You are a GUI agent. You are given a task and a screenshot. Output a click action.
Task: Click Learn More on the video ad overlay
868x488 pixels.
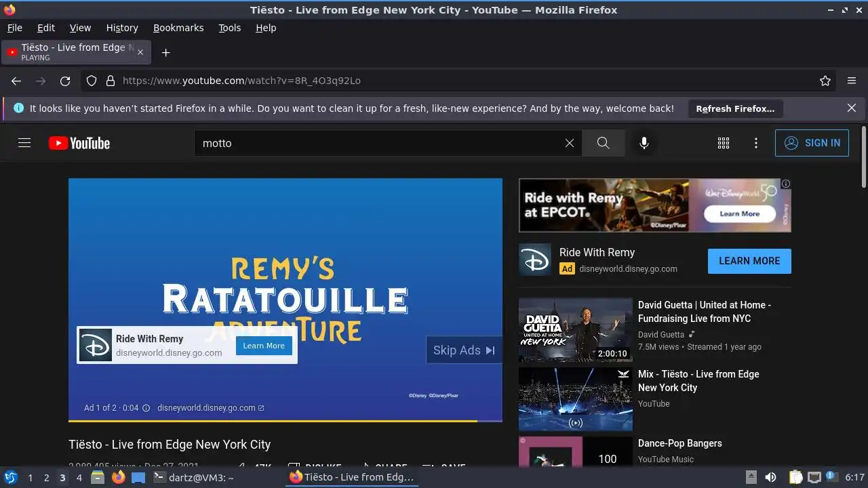click(264, 346)
